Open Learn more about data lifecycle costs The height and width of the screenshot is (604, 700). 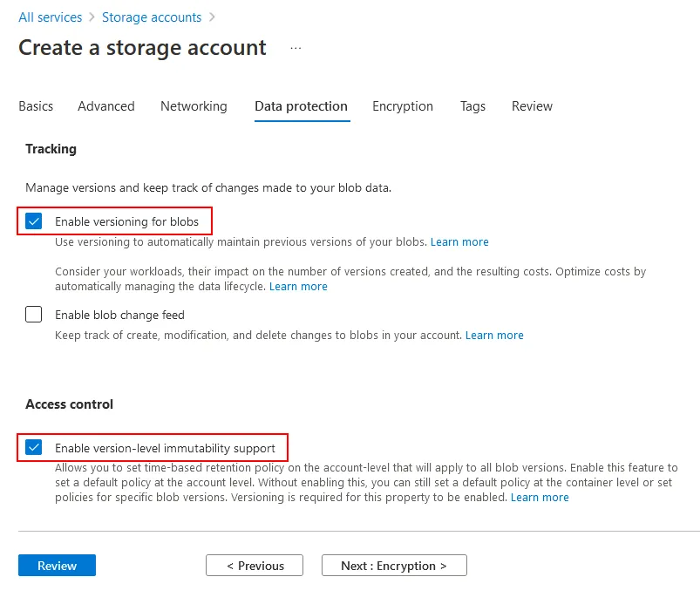click(x=298, y=286)
